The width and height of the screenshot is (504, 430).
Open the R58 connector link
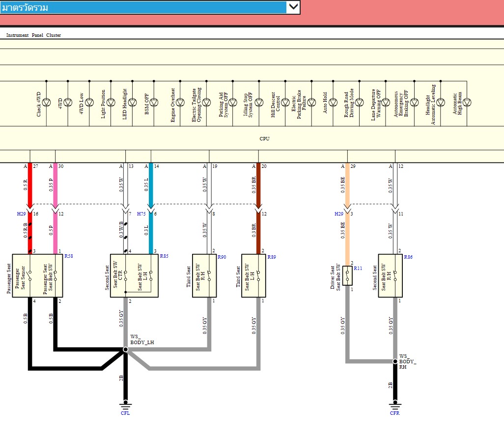tap(69, 256)
